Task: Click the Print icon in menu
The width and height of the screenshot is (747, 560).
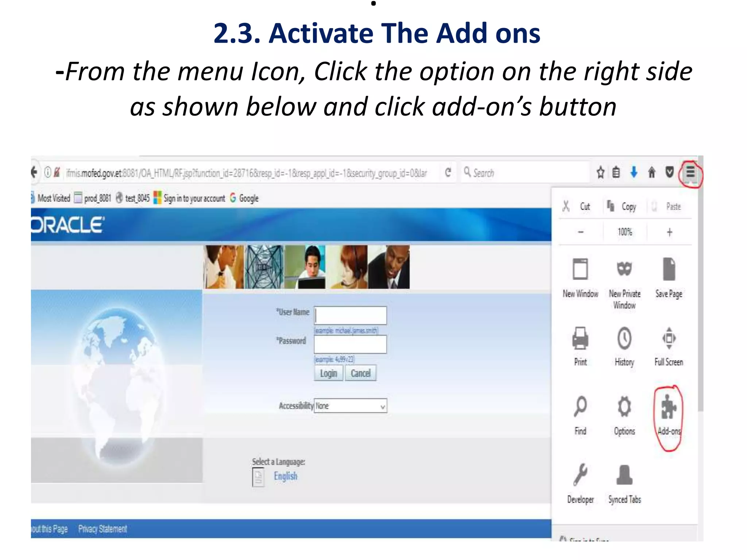Action: click(580, 339)
